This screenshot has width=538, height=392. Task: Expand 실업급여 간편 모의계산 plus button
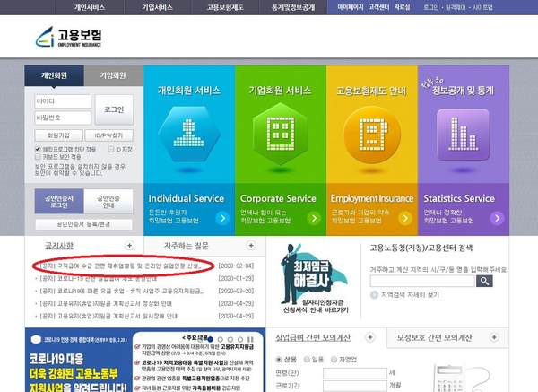(369, 337)
